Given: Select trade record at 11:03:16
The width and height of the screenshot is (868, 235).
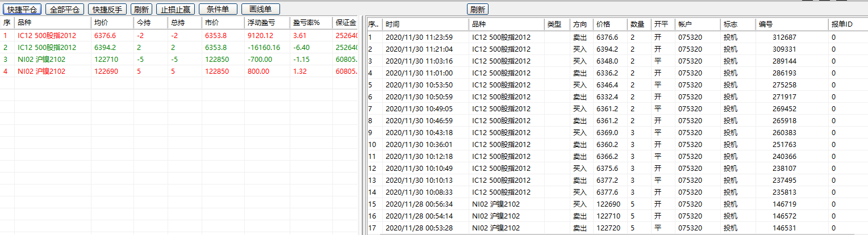Looking at the screenshot, I should pos(617,61).
